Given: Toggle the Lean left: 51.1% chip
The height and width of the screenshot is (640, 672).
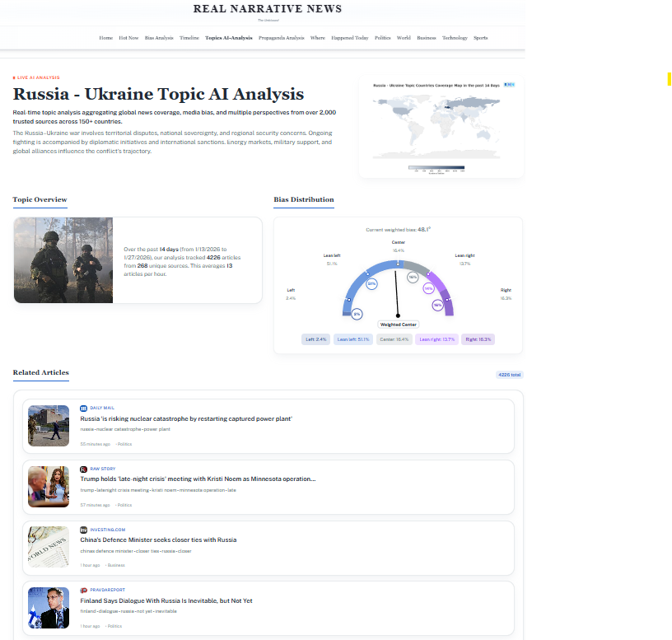Looking at the screenshot, I should pyautogui.click(x=352, y=339).
